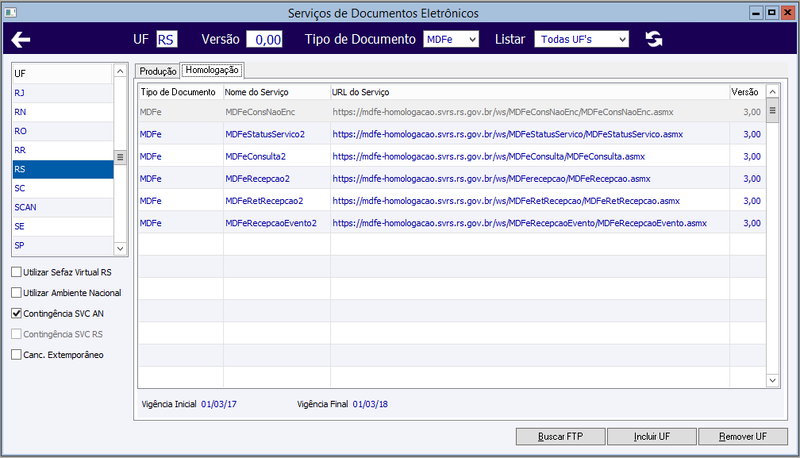Select the highlighted RS entry in UF list
The image size is (800, 458).
(x=63, y=169)
